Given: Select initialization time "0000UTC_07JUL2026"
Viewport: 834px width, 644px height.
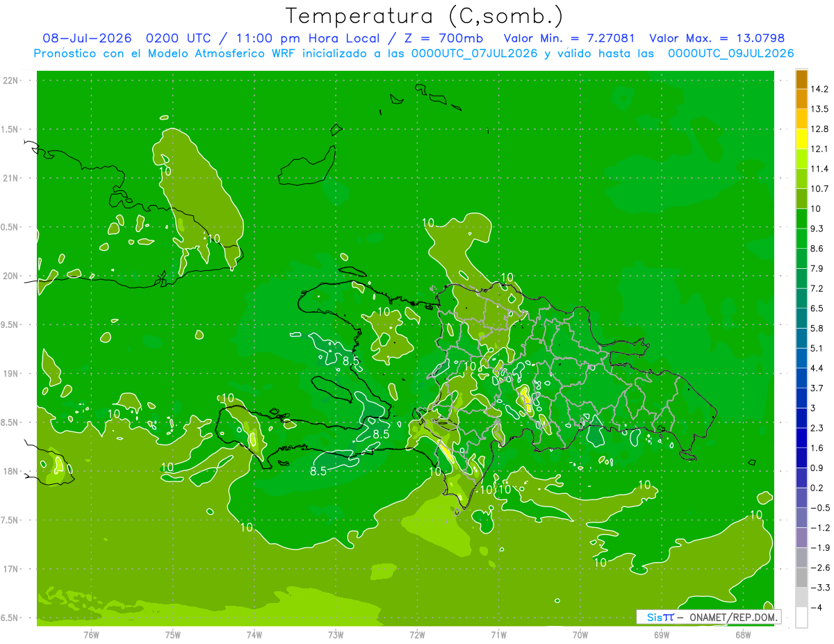Looking at the screenshot, I should click(475, 53).
